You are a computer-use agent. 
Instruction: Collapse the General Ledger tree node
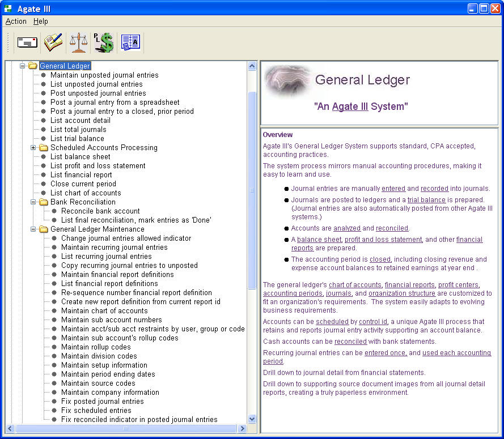[22, 66]
